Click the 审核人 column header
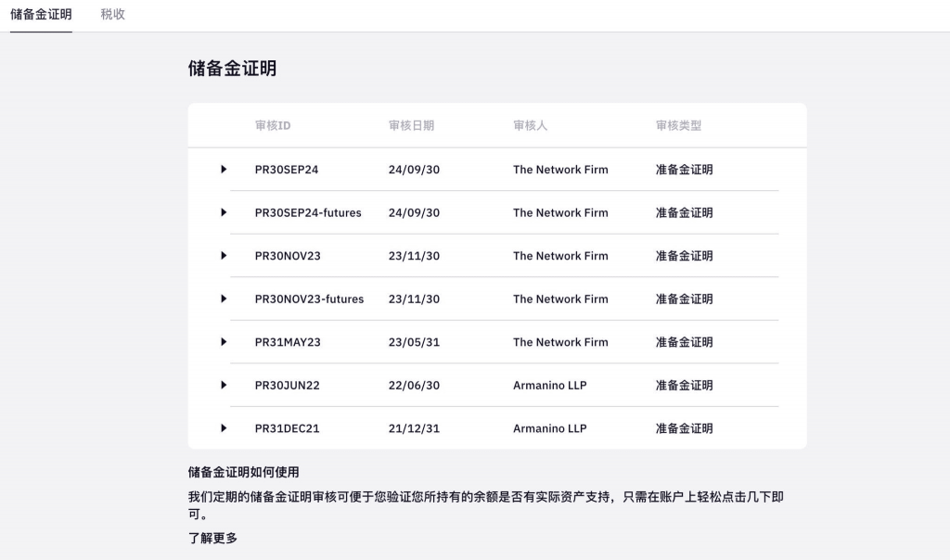 [x=530, y=125]
